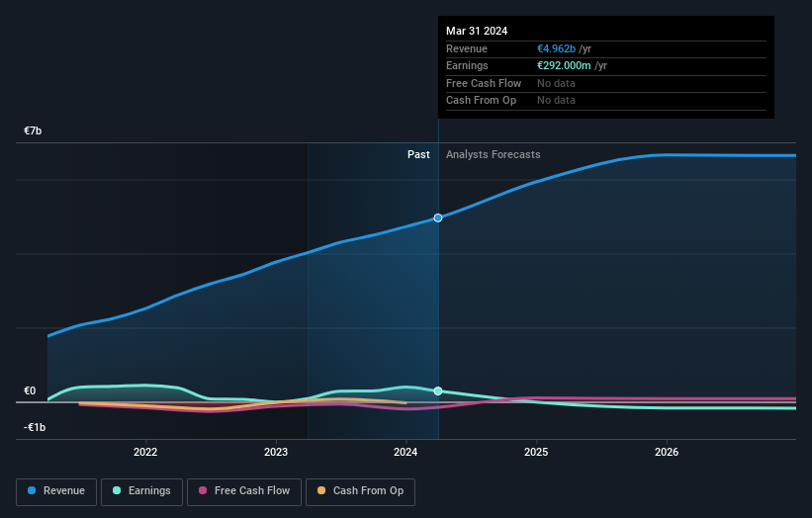The width and height of the screenshot is (812, 518).
Task: Click the €0 y-axis label
Action: [30, 390]
